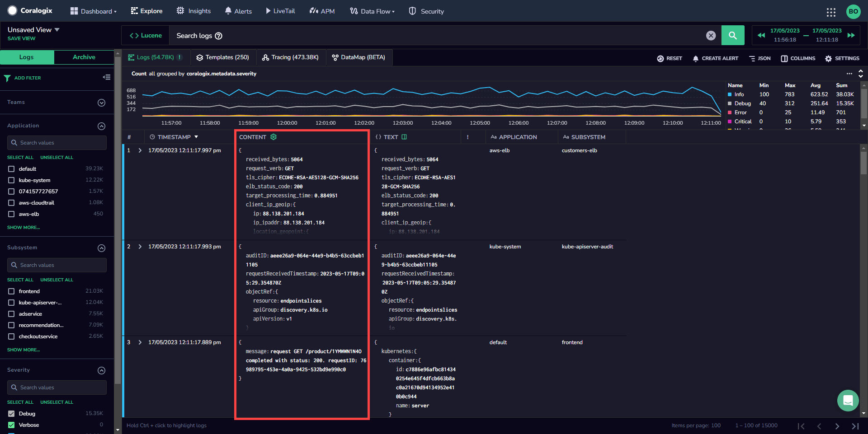Image resolution: width=868 pixels, height=434 pixels.
Task: Expand log row 3 details
Action: 140,342
